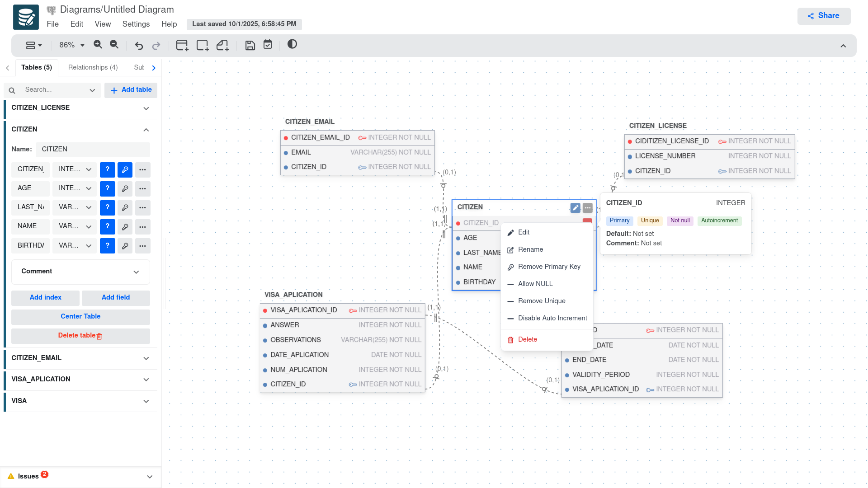
Task: Click the pencil edit icon on CITIZEN table
Action: click(575, 208)
